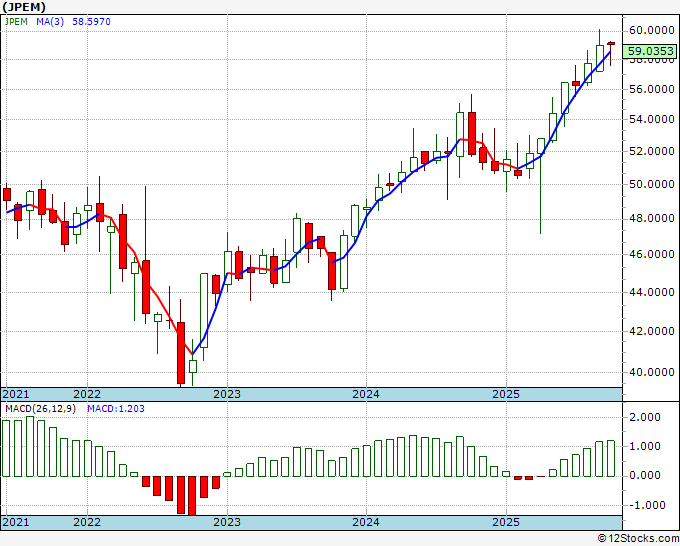
Task: Click 2025 on the MACD timeline
Action: pyautogui.click(x=506, y=522)
